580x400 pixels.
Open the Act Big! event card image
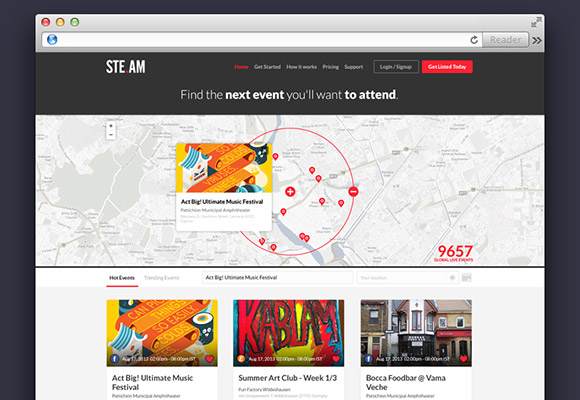(162, 333)
